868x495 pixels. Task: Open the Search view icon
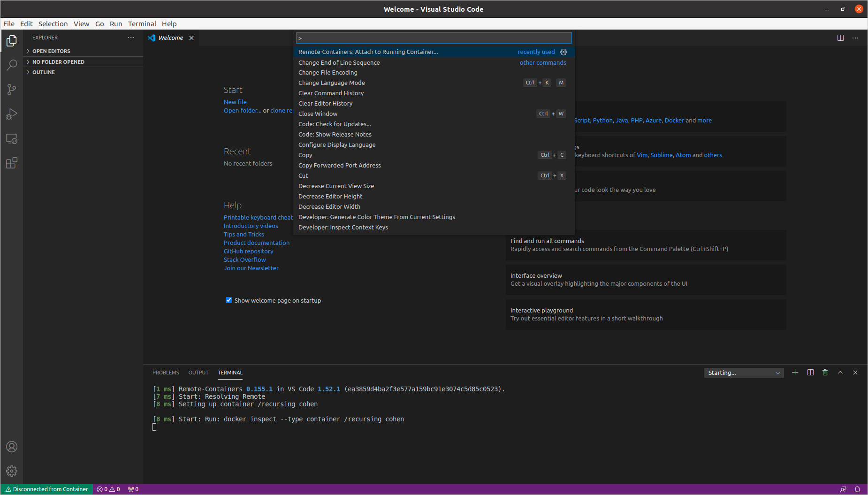[x=12, y=65]
